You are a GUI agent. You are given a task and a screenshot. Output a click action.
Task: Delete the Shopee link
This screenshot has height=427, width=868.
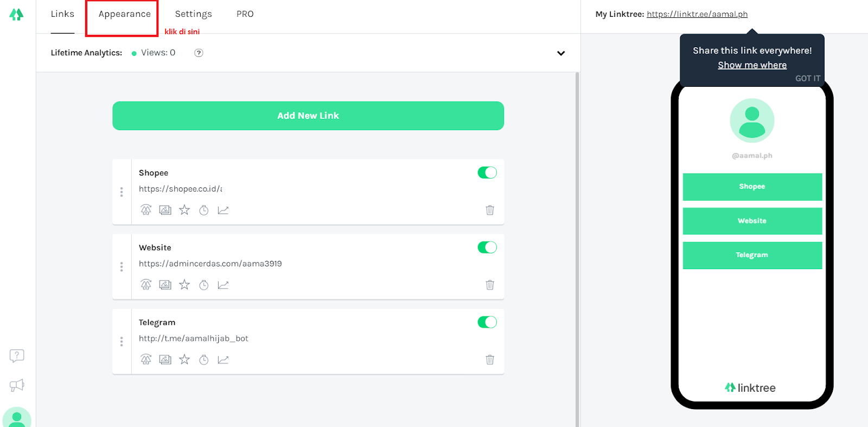[x=490, y=210]
